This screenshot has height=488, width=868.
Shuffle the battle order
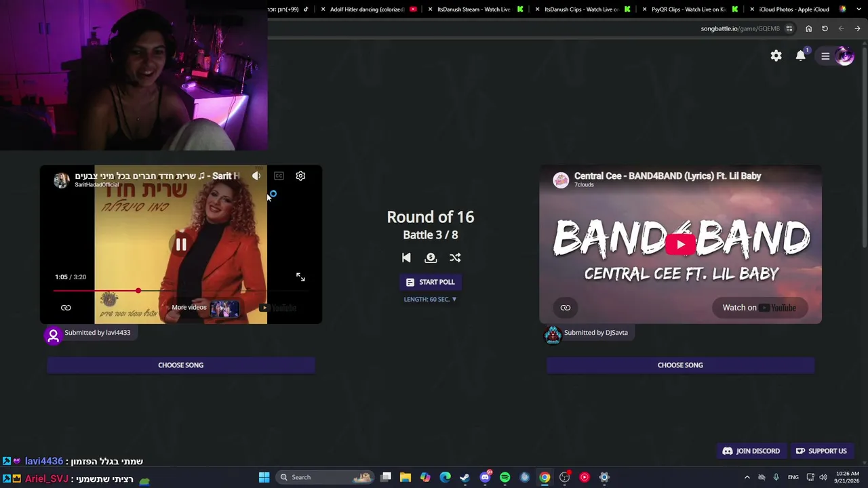point(455,258)
